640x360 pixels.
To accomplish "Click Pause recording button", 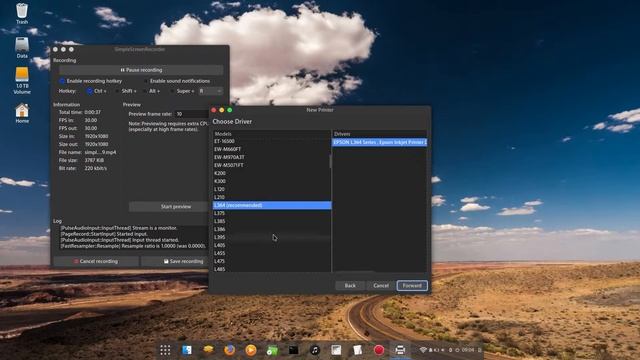I will [141, 70].
